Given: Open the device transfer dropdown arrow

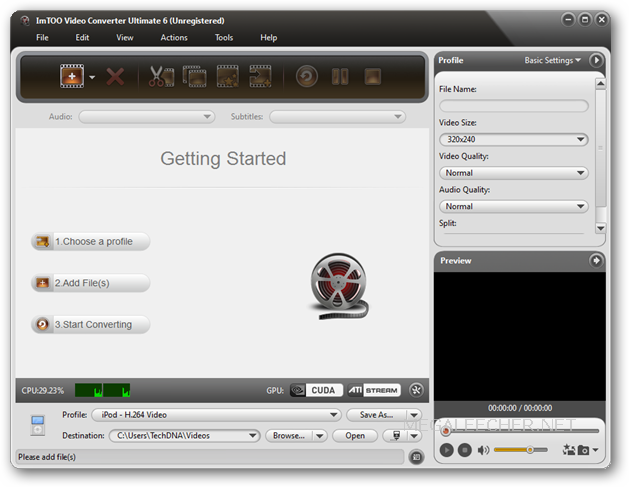Looking at the screenshot, I should pyautogui.click(x=414, y=436).
